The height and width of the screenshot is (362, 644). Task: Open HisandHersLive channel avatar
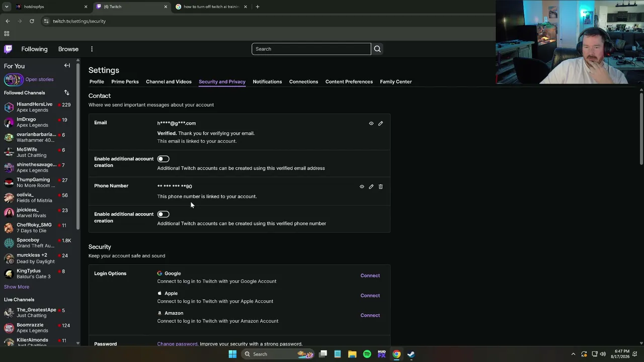pyautogui.click(x=9, y=107)
